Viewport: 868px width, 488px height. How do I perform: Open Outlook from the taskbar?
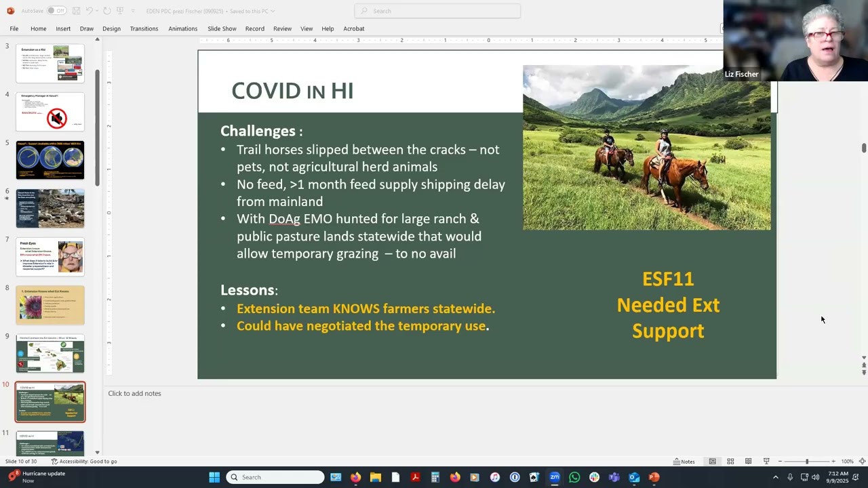[x=634, y=477]
